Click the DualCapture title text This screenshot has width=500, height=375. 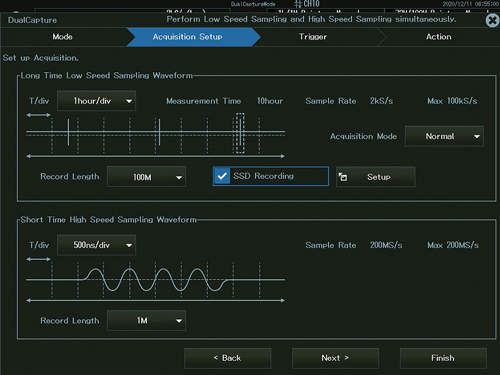click(x=32, y=20)
